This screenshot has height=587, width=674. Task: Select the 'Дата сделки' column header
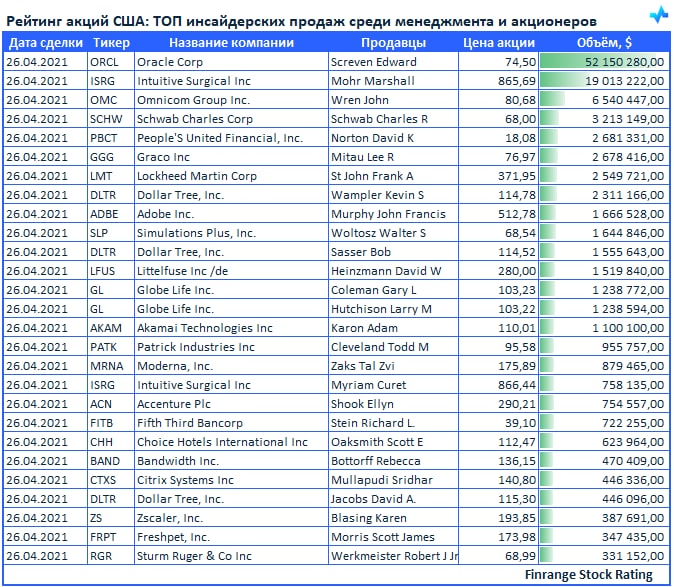point(46,43)
